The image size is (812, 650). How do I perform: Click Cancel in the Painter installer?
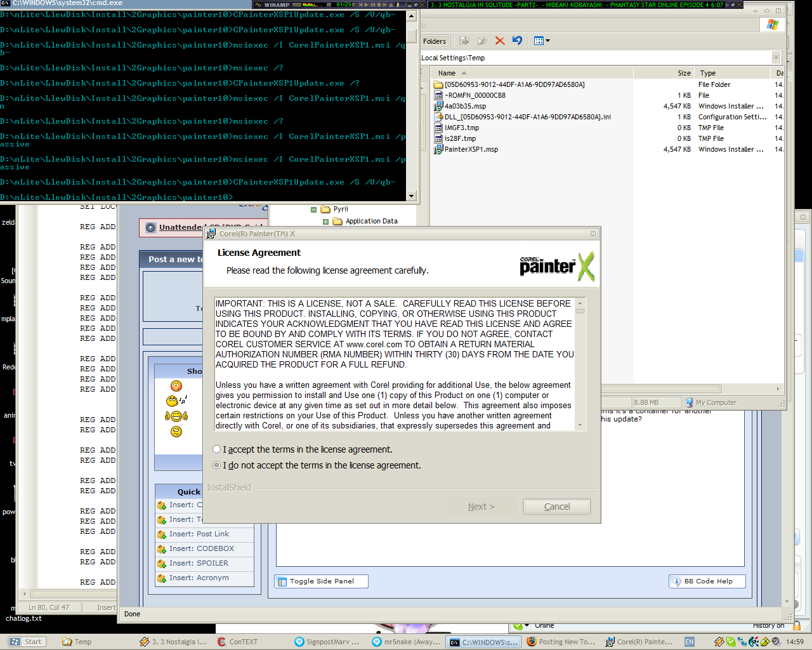pos(557,507)
